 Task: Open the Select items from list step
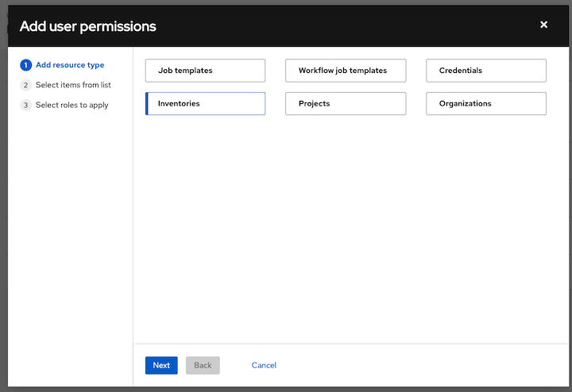(72, 85)
